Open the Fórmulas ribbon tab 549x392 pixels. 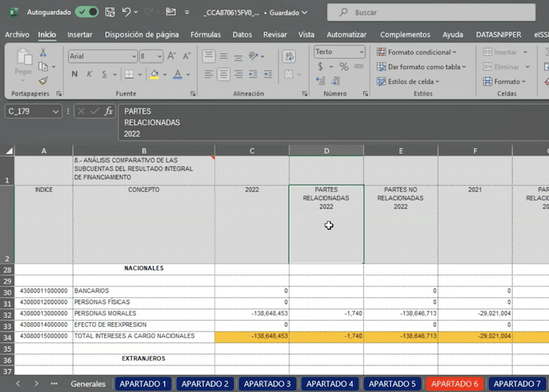click(x=205, y=34)
